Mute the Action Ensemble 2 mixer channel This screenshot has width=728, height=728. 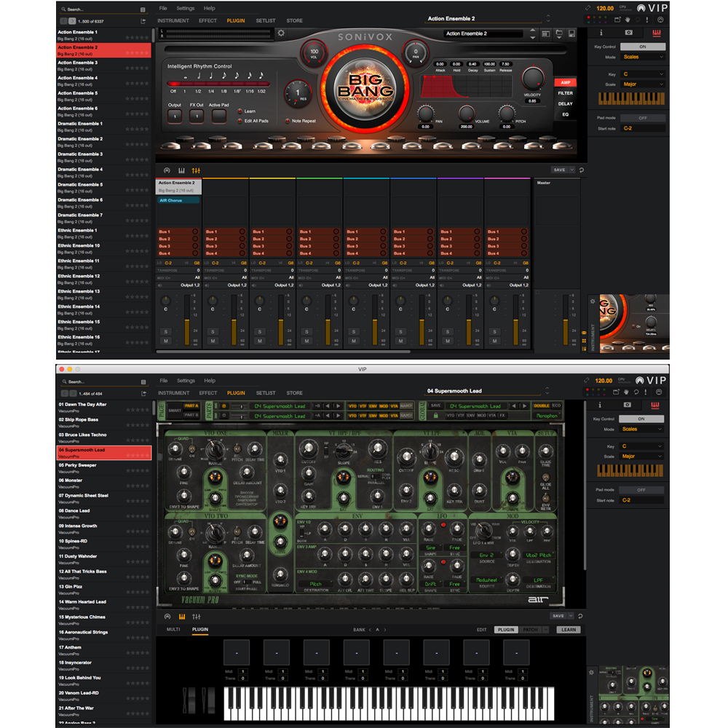(x=166, y=341)
